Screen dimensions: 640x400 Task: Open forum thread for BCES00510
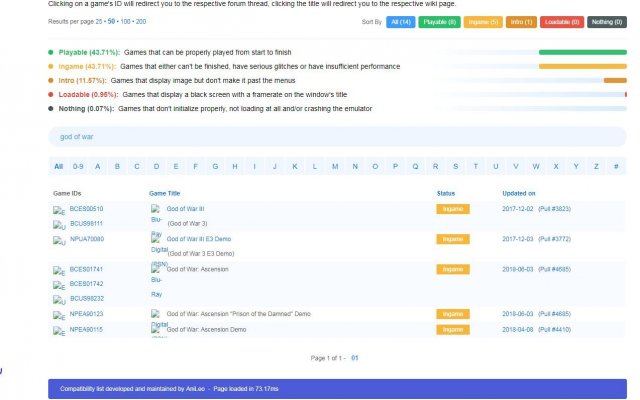(x=86, y=209)
